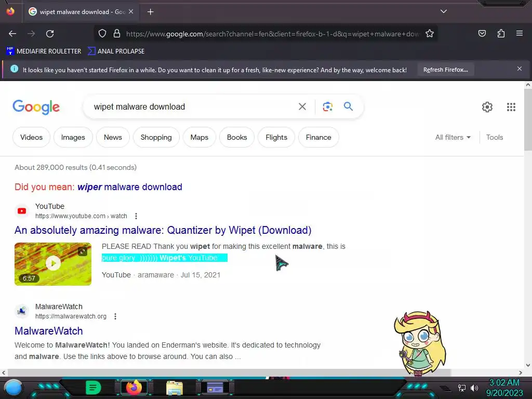The height and width of the screenshot is (399, 532).
Task: Open the volume speaker tray icon
Action: click(x=474, y=388)
